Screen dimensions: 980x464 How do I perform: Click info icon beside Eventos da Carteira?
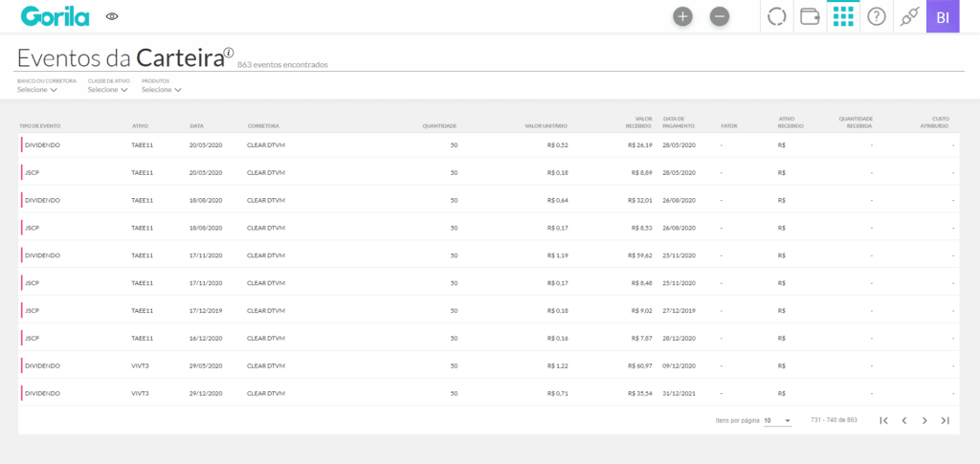229,53
